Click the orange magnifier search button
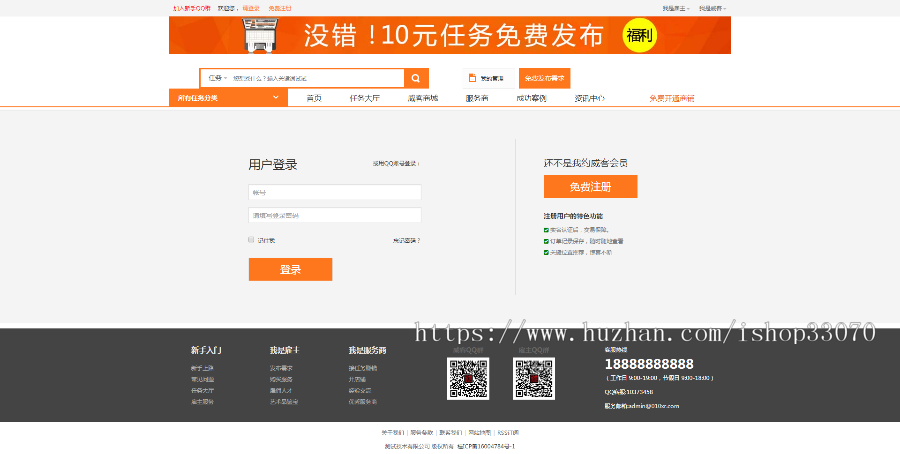Image resolution: width=900 pixels, height=454 pixels. tap(416, 78)
